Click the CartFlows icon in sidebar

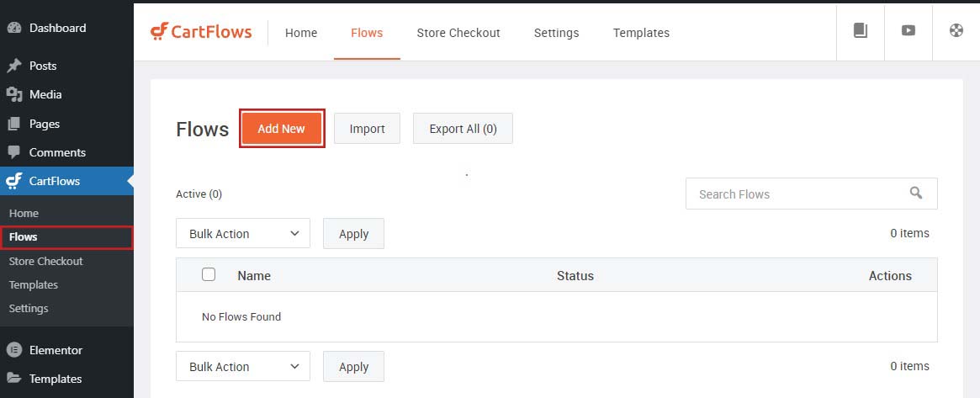(13, 181)
